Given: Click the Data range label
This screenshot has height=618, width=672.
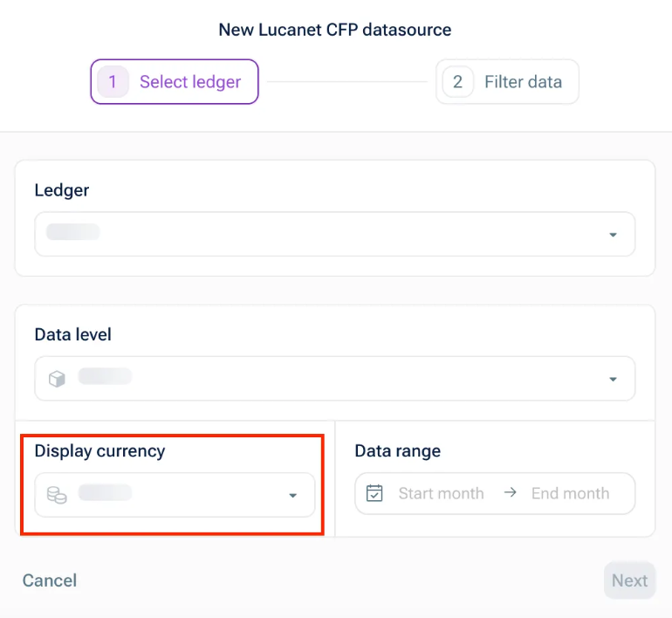Looking at the screenshot, I should tap(397, 451).
